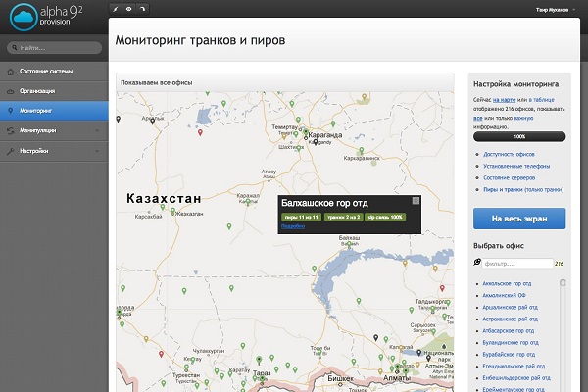
Task: Switch view via the в таблице link
Action: [542, 100]
